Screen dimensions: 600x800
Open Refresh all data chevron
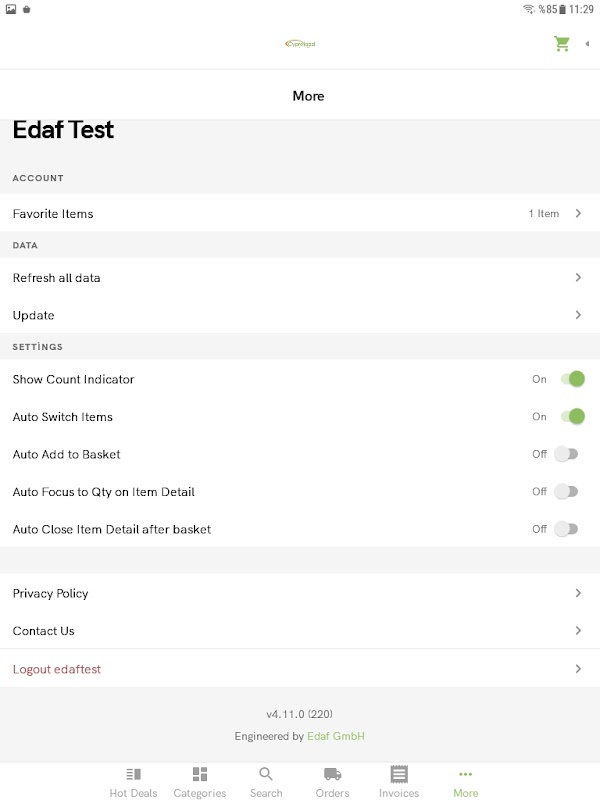tap(578, 278)
